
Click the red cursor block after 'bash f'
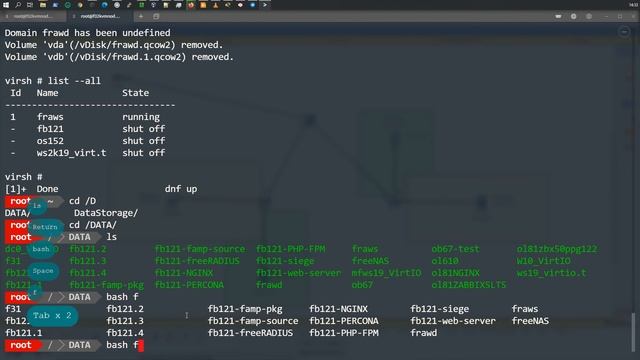pos(141,345)
